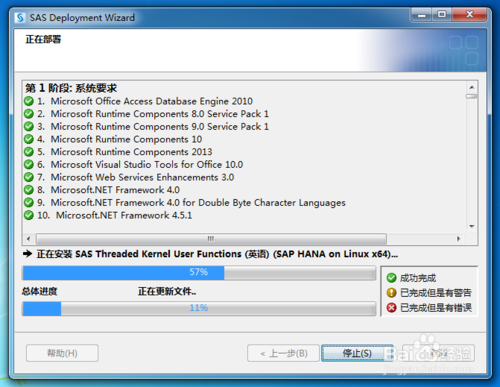Click the '正在更新文件..' label
This screenshot has height=387, width=500.
(167, 291)
